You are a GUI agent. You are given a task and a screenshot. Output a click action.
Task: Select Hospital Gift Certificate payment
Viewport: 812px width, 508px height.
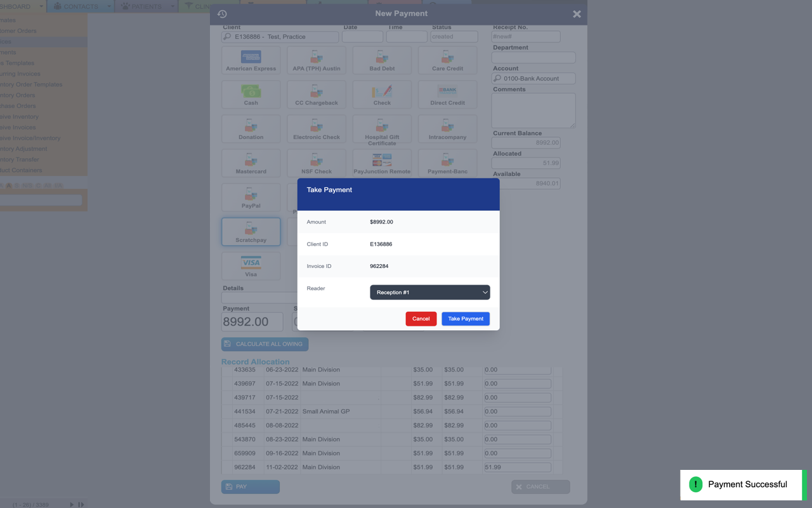[382, 130]
